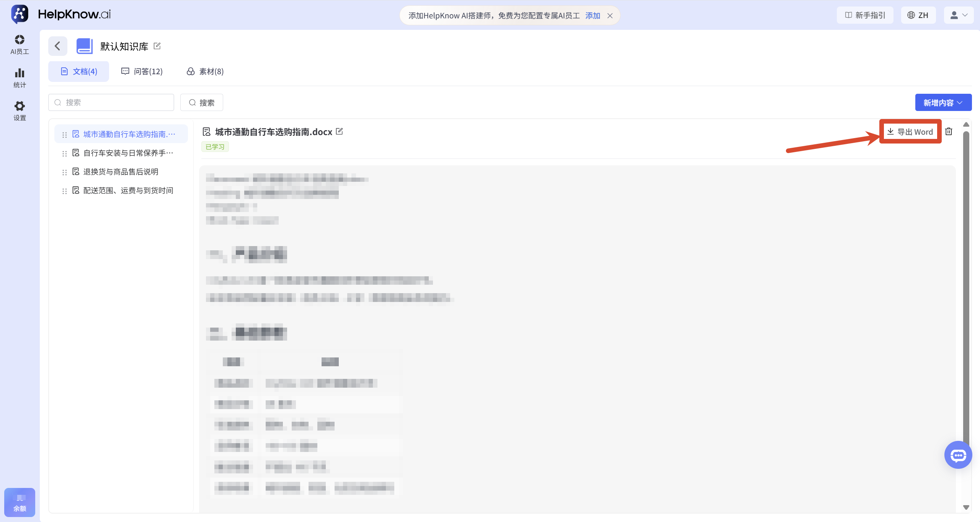Open the user account dropdown
Image resolution: width=980 pixels, height=522 pixels.
pos(959,15)
